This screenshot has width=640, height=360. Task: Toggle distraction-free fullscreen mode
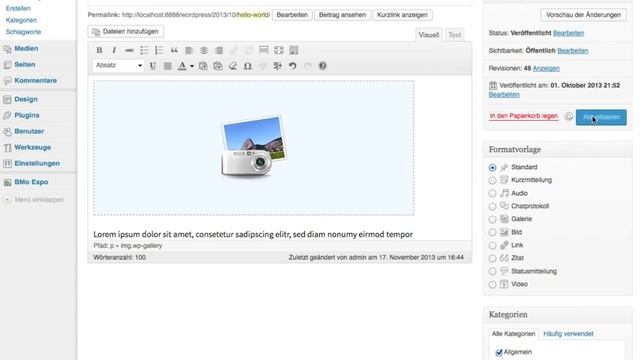tap(279, 50)
